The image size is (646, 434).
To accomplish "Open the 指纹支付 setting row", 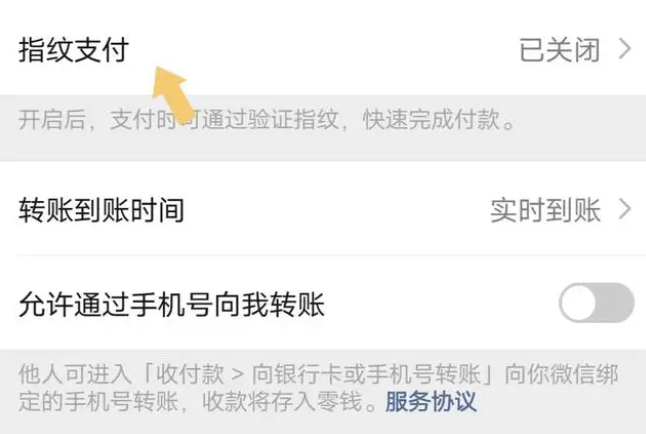I will click(x=323, y=49).
